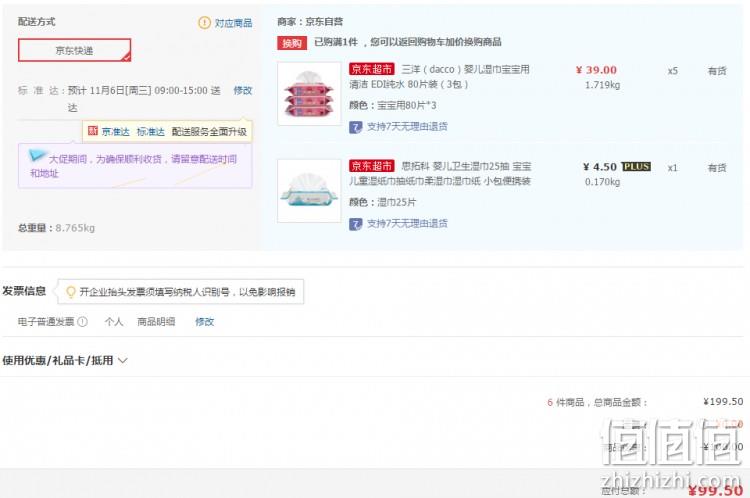Click the 京东超市 tag on dacco item

(x=372, y=69)
